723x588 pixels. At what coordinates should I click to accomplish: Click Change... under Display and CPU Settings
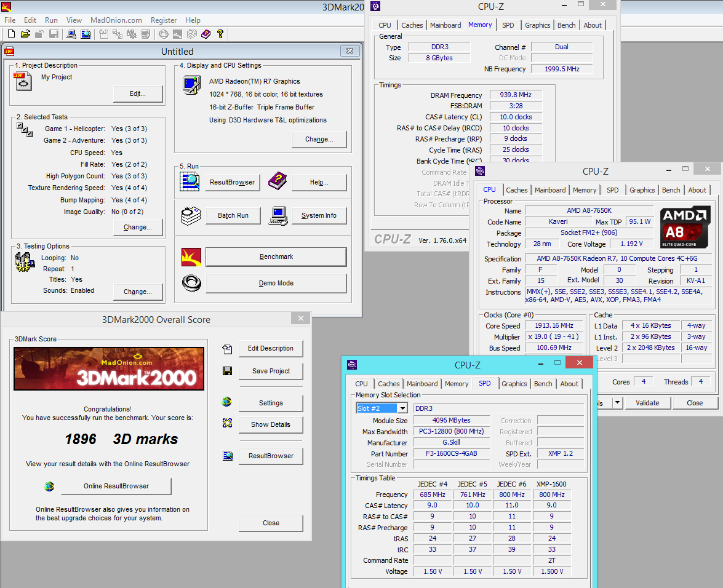[319, 139]
